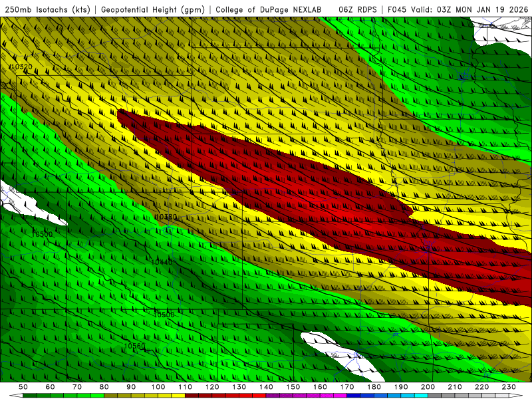532x399 pixels.
Task: Click the '170' value on the color scale
Action: 346,387
